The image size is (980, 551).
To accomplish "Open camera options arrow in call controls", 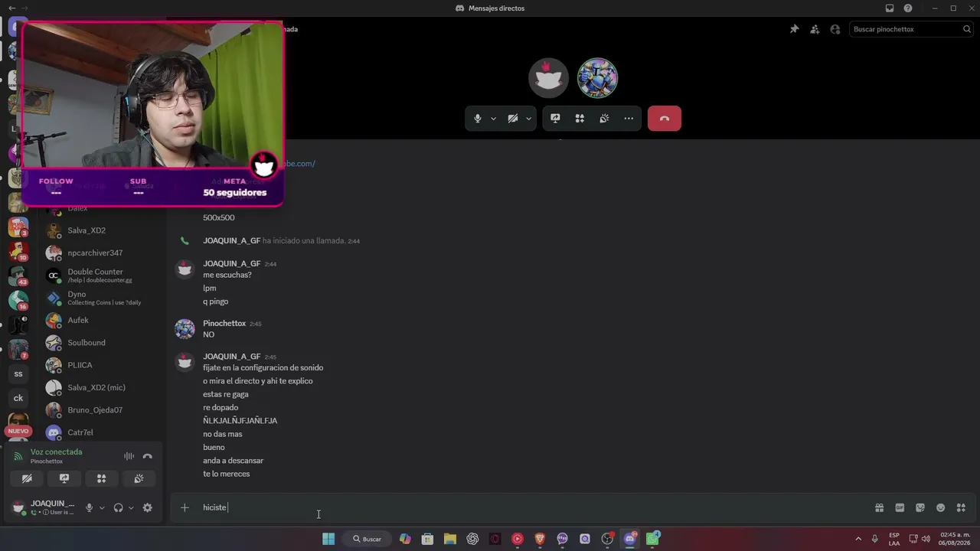I will point(528,119).
